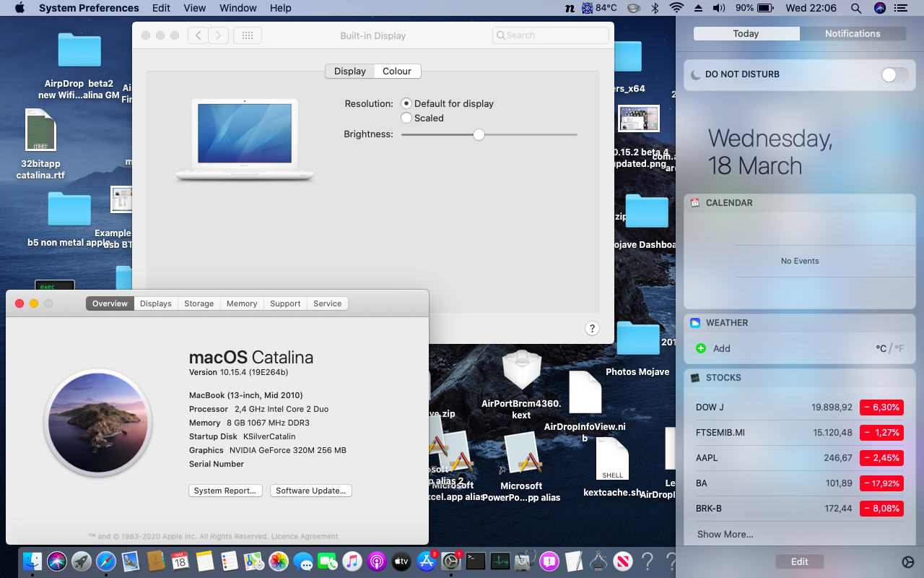
Task: Click Show More... under Stocks
Action: (725, 535)
